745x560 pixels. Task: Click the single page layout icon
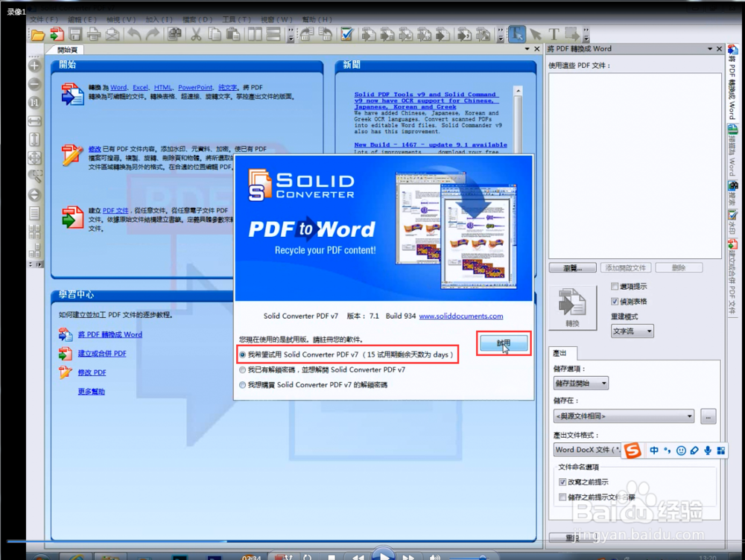click(x=35, y=213)
